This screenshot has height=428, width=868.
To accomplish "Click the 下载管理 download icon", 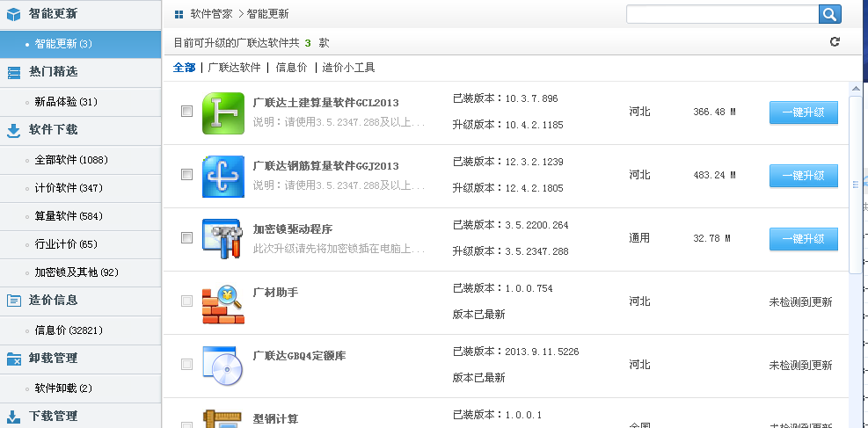I will pyautogui.click(x=13, y=417).
